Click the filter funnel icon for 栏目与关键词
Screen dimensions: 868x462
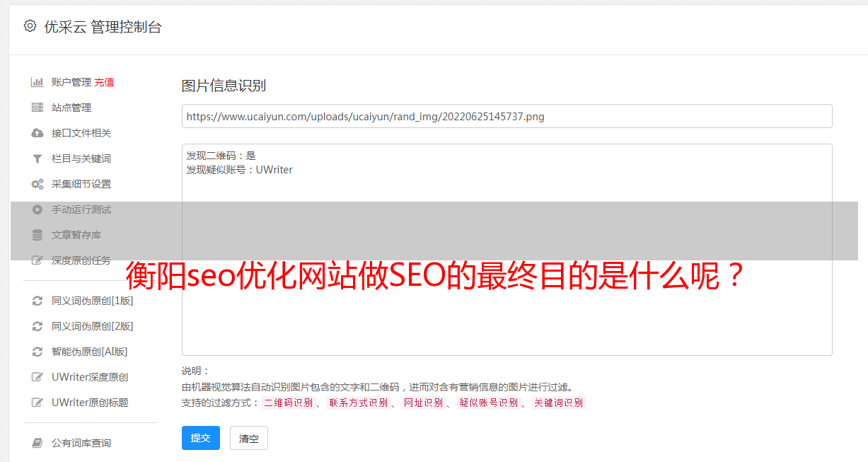tap(37, 158)
